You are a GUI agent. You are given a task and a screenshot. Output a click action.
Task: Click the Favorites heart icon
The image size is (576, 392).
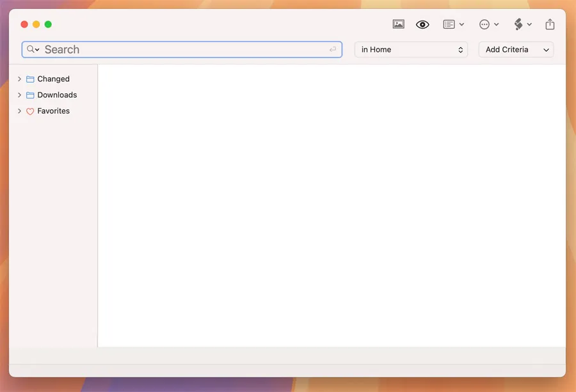pyautogui.click(x=30, y=111)
